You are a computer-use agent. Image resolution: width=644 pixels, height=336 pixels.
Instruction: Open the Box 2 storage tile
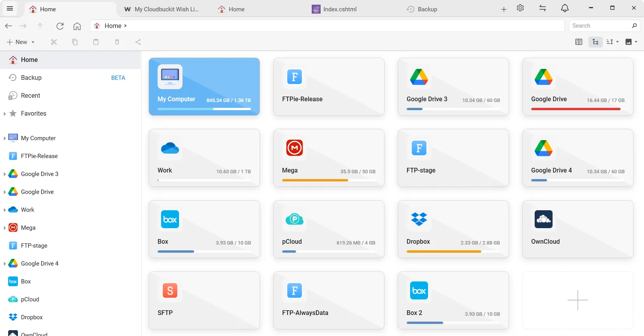point(453,300)
